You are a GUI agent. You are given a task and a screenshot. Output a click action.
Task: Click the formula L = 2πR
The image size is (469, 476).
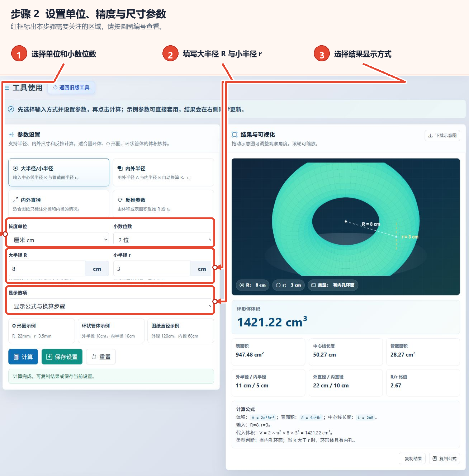365,418
